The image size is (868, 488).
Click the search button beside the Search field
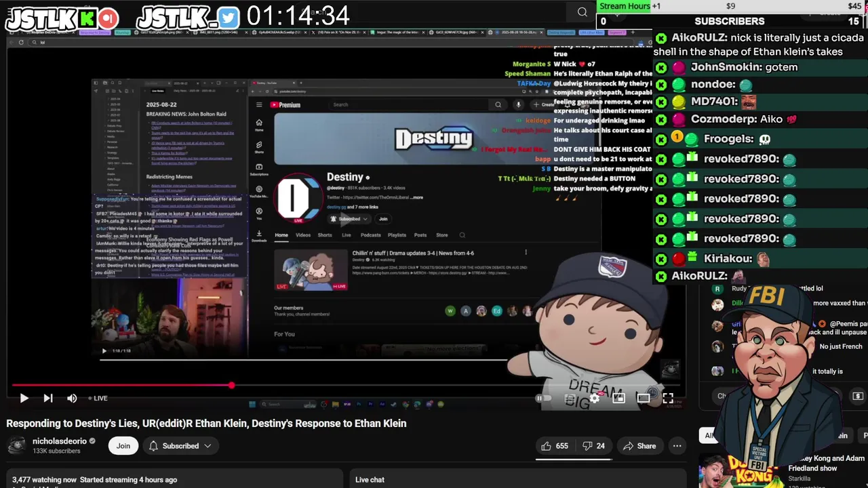click(498, 104)
